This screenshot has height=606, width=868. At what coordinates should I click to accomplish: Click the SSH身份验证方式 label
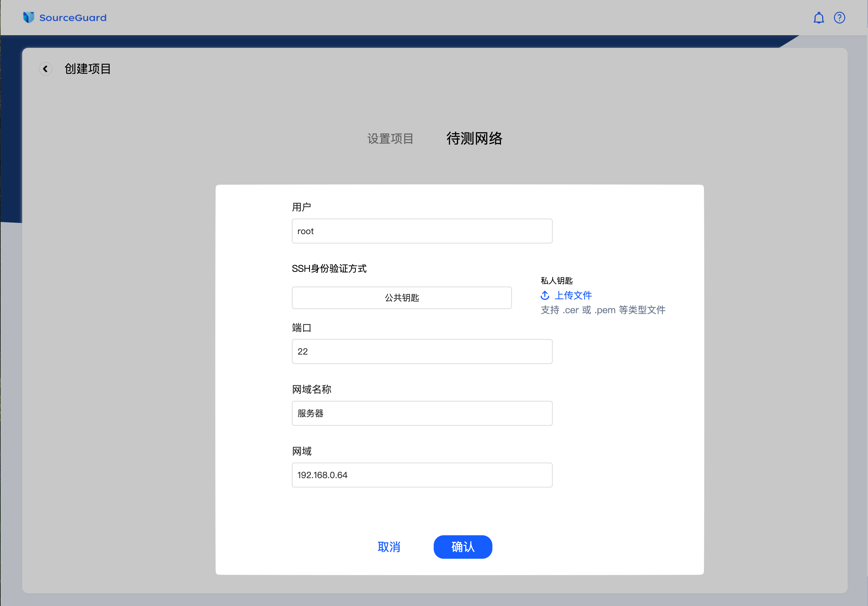pos(329,268)
